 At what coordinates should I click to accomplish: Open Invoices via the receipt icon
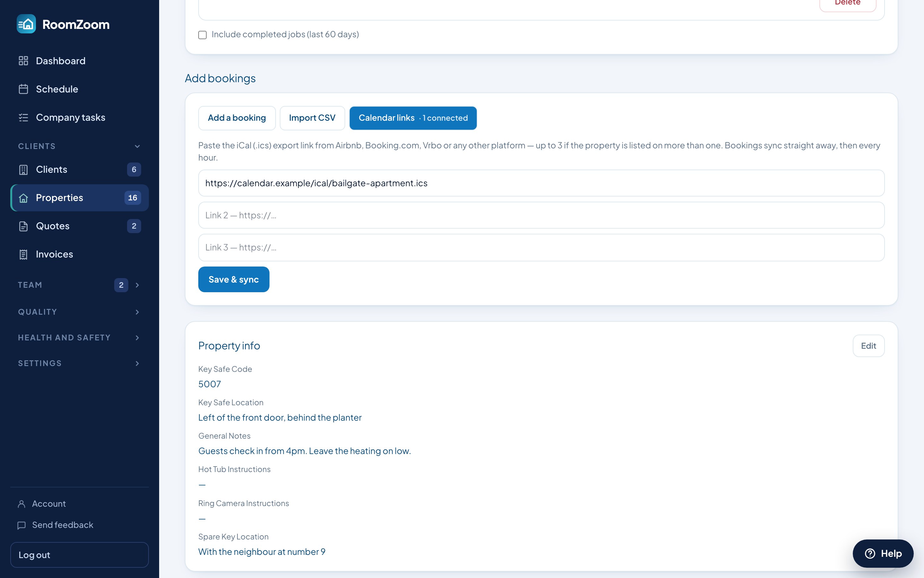click(23, 254)
